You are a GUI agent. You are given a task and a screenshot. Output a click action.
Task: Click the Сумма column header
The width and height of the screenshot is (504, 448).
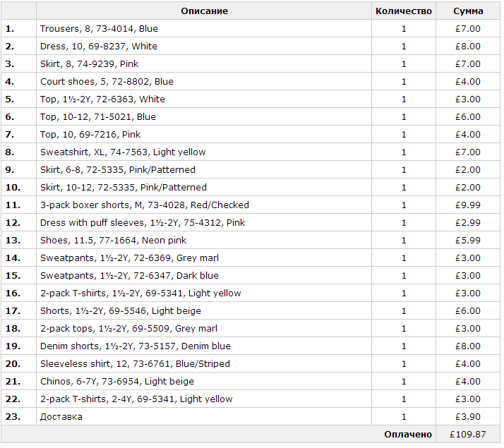(x=468, y=11)
